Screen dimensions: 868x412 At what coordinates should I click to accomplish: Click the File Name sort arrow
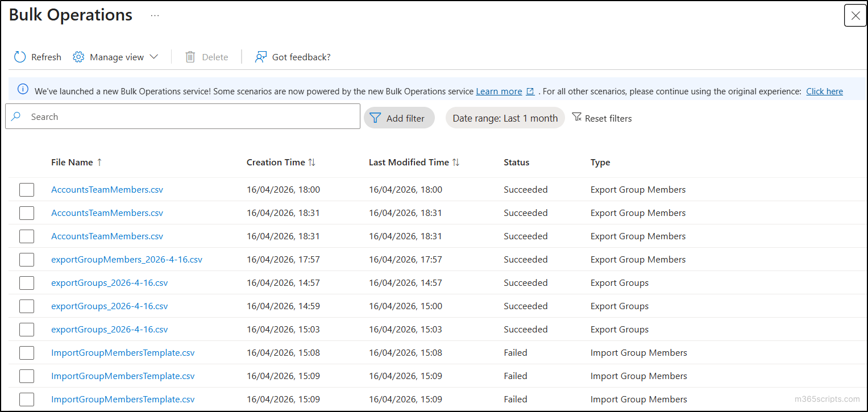pyautogui.click(x=99, y=163)
